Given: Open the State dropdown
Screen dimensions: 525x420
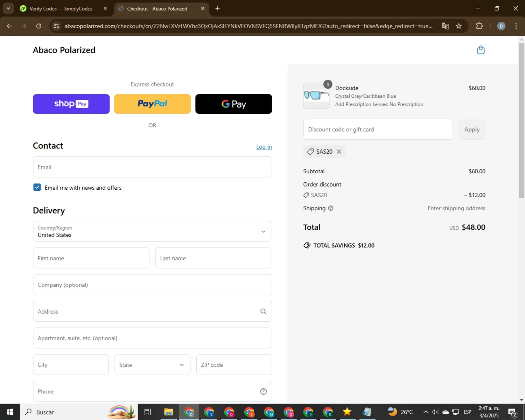Looking at the screenshot, I should click(152, 365).
